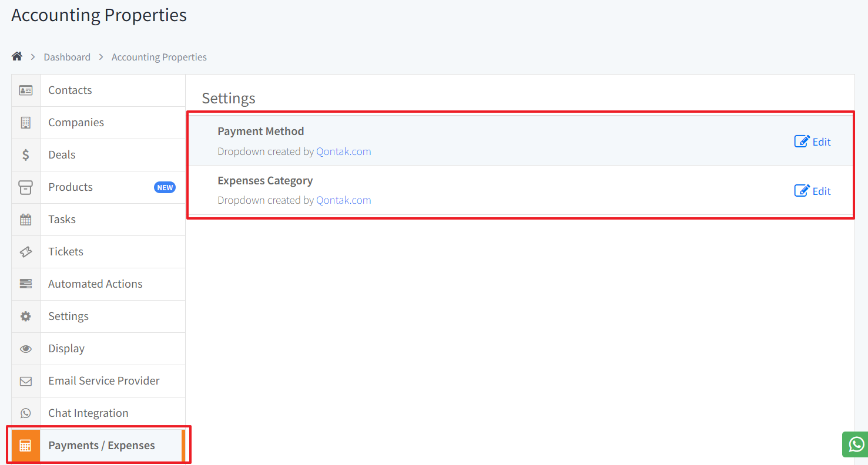868x465 pixels.
Task: Select the Tasks calendar icon
Action: pyautogui.click(x=26, y=219)
